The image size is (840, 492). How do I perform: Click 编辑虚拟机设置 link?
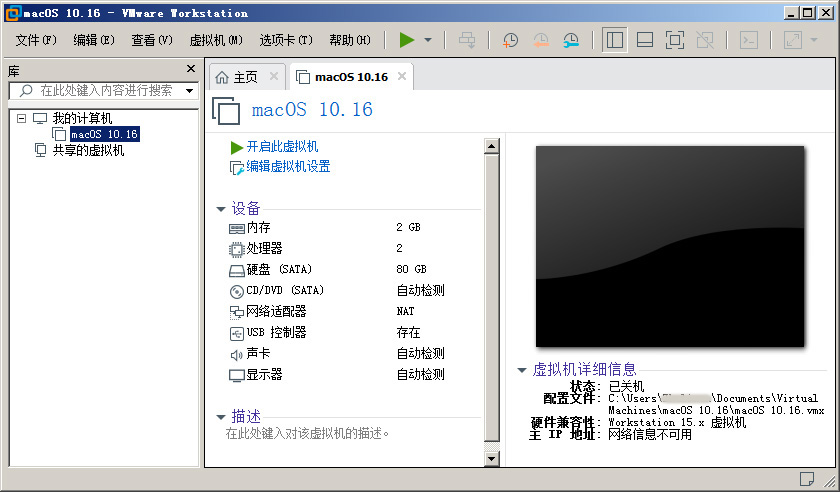(x=288, y=167)
